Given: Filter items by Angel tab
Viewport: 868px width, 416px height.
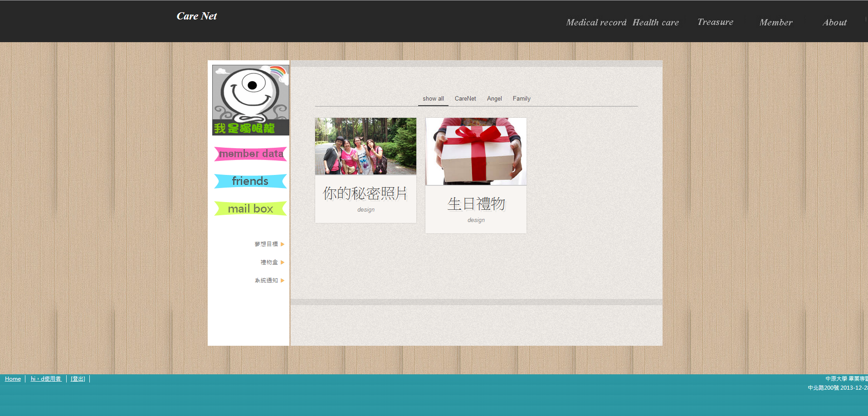Looking at the screenshot, I should click(494, 99).
